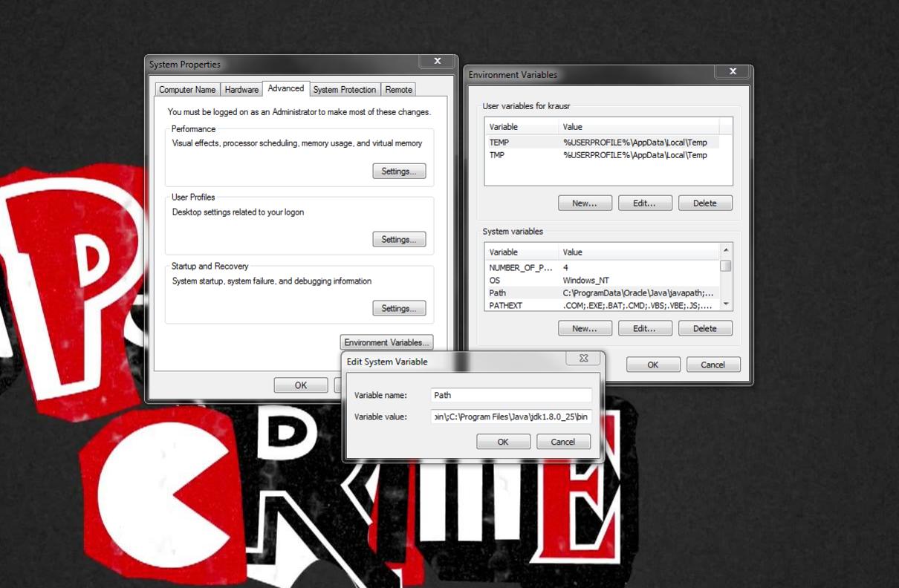Click the Windows_NT value of OS
Screen dimensions: 899x588
(x=585, y=281)
